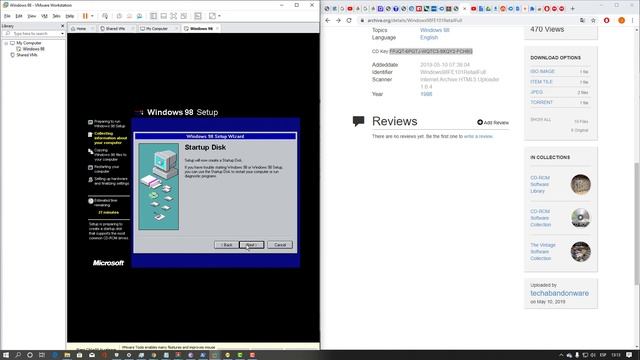The height and width of the screenshot is (360, 640).
Task: Open the JPEG download option
Action: pos(536,92)
